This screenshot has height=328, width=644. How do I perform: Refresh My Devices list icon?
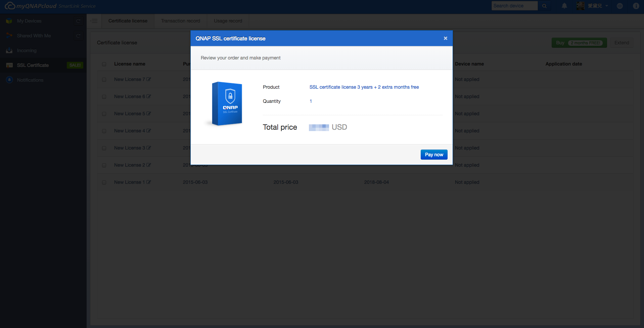click(x=78, y=21)
